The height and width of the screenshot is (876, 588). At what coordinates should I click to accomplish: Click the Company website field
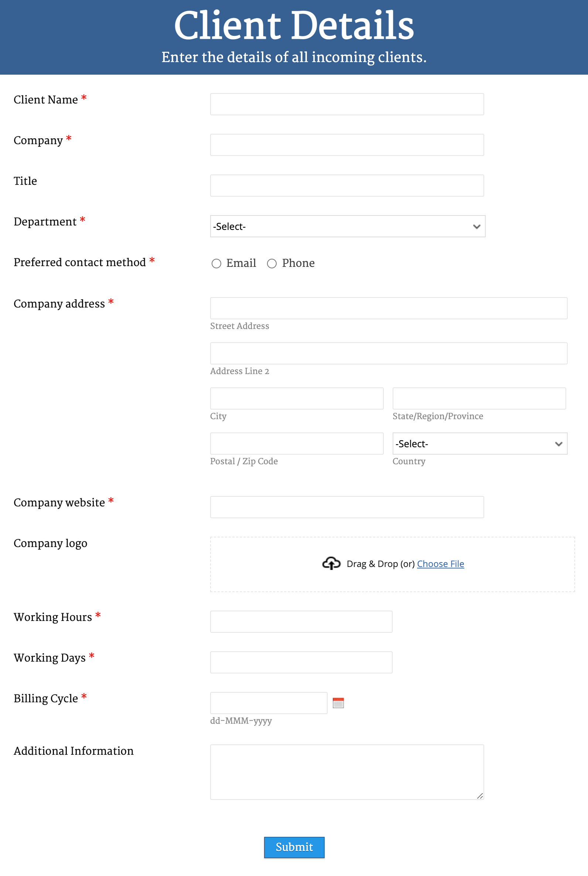(x=346, y=507)
